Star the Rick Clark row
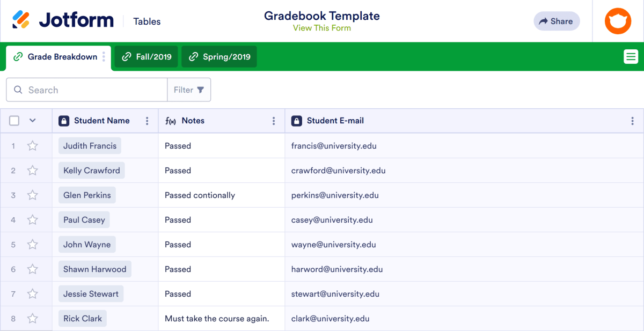The height and width of the screenshot is (331, 644). (x=33, y=318)
